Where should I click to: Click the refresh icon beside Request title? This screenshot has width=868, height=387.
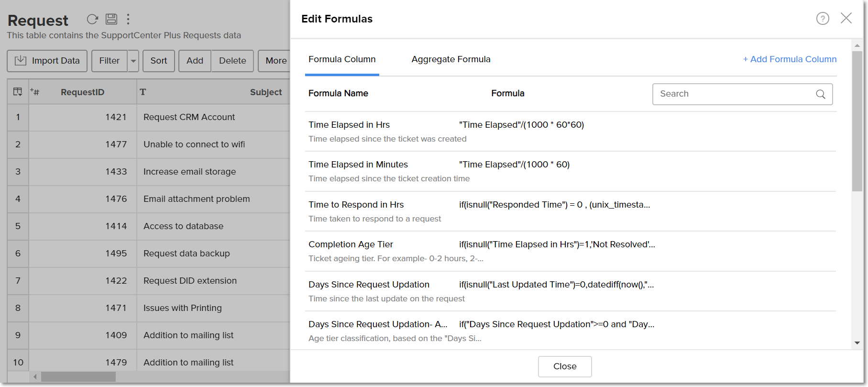coord(92,19)
